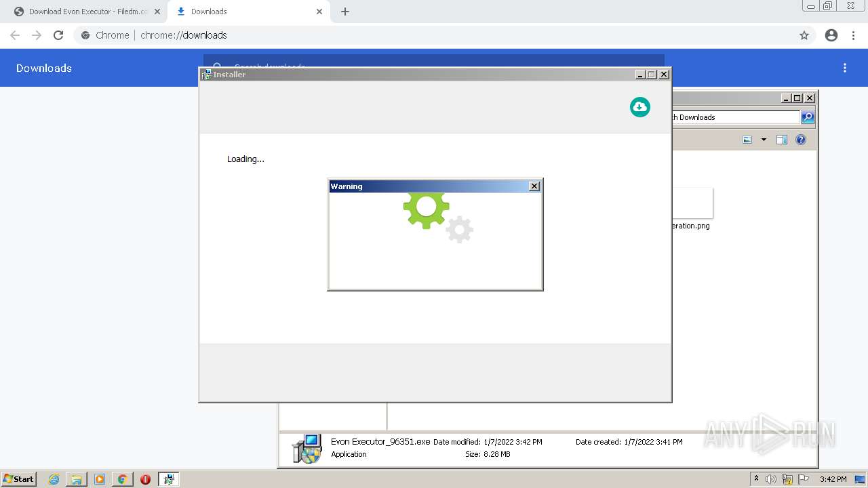Click the chrome://downloads address bar
This screenshot has width=868, height=488.
434,35
